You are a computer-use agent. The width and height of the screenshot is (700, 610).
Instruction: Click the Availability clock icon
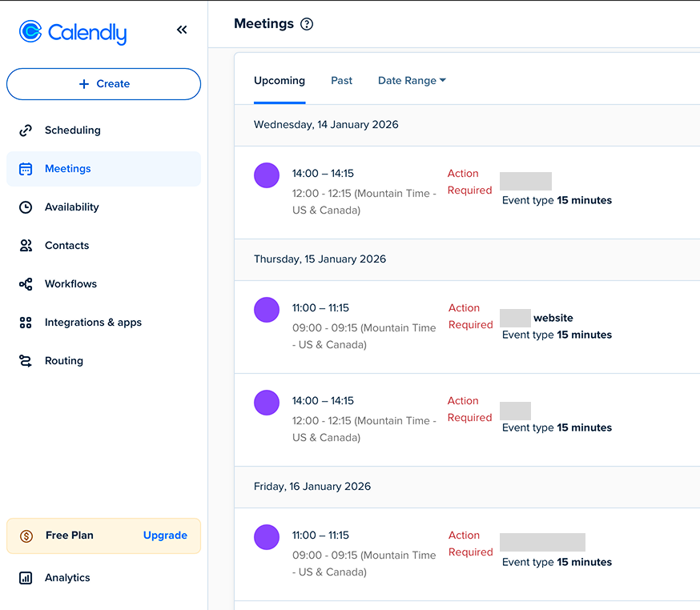[x=26, y=207]
